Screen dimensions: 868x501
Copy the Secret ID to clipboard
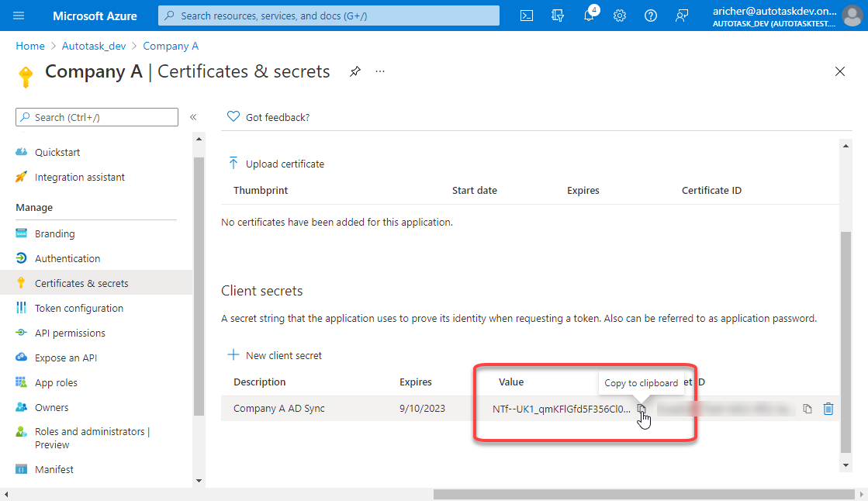(x=807, y=409)
